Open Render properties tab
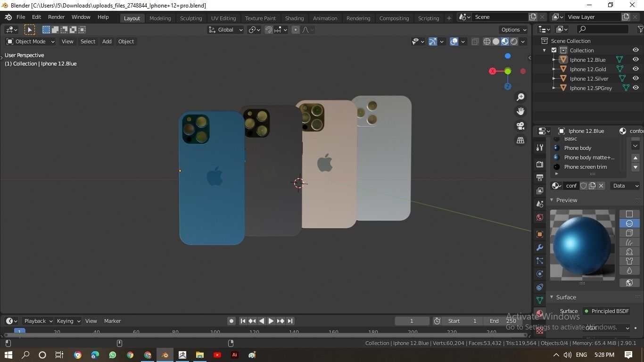 coord(540,165)
